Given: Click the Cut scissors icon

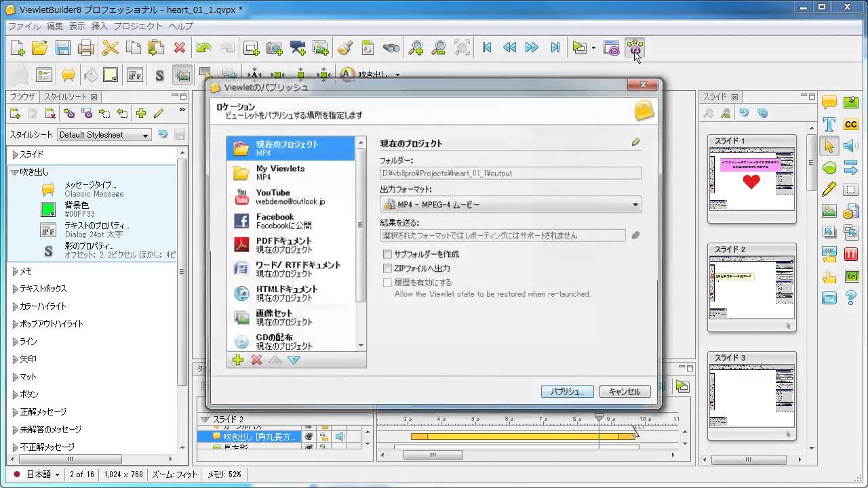Looking at the screenshot, I should pos(110,48).
